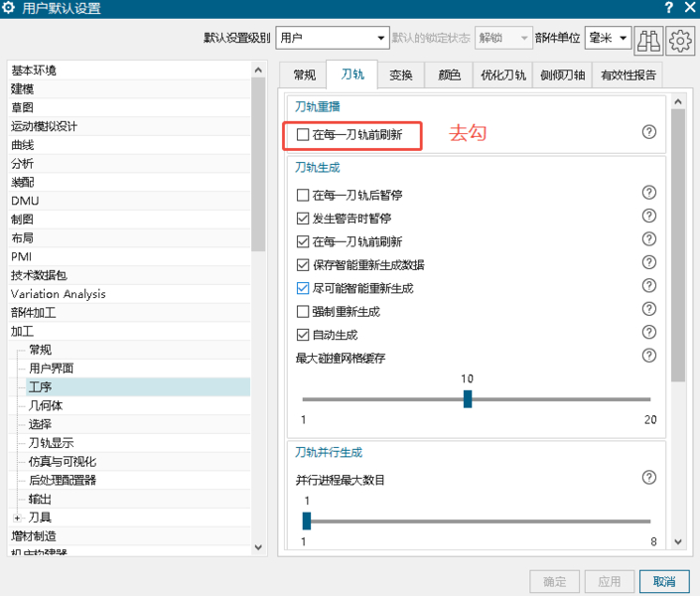Screen dimensions: 700x596
Task: Select 建模 in category list
Action: 129,89
